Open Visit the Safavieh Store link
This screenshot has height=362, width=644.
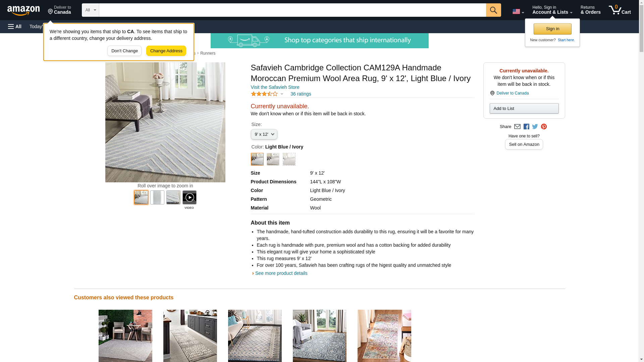(x=275, y=87)
